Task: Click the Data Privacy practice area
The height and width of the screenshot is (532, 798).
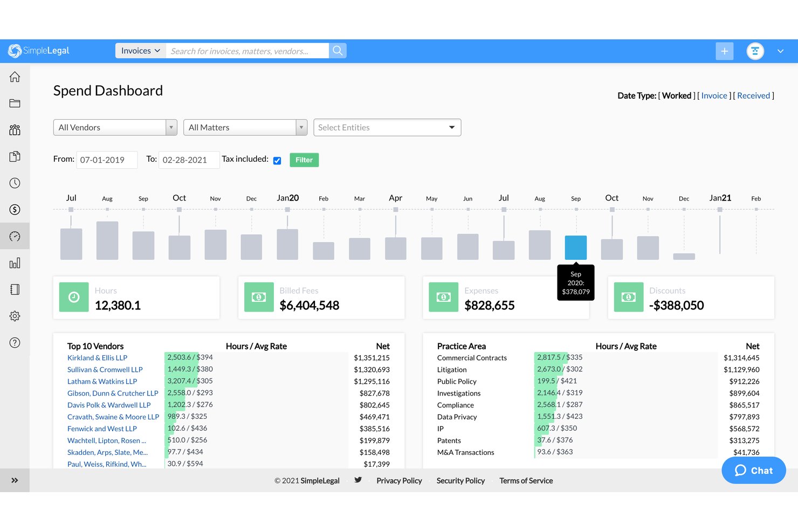Action: pos(457,417)
